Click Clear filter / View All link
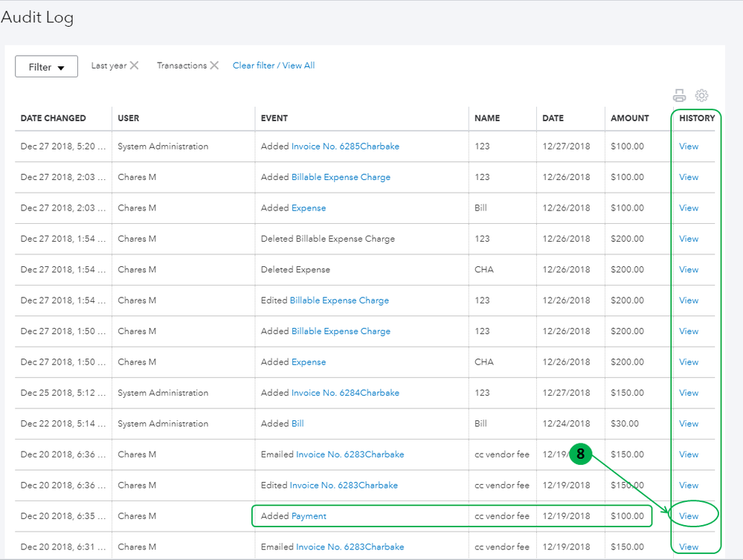The image size is (743, 560). click(x=273, y=65)
